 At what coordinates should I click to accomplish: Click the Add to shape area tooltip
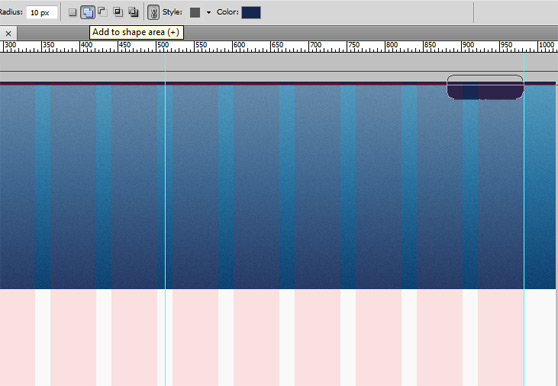pos(136,32)
